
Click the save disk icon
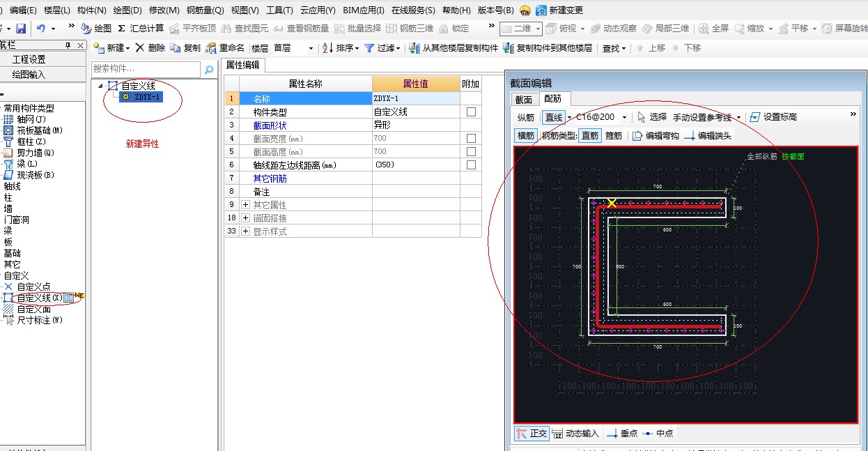click(x=21, y=29)
